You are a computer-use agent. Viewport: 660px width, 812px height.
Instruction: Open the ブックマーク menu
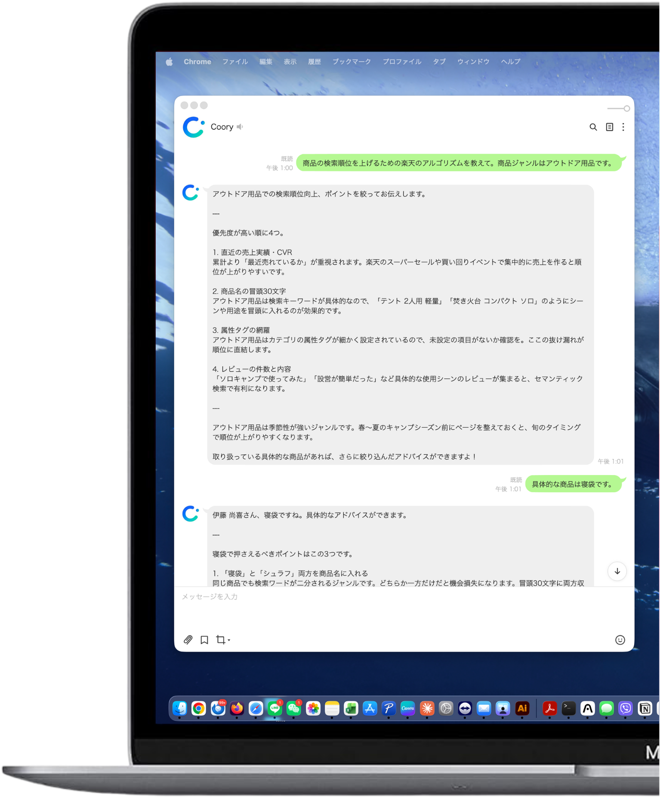pos(352,62)
